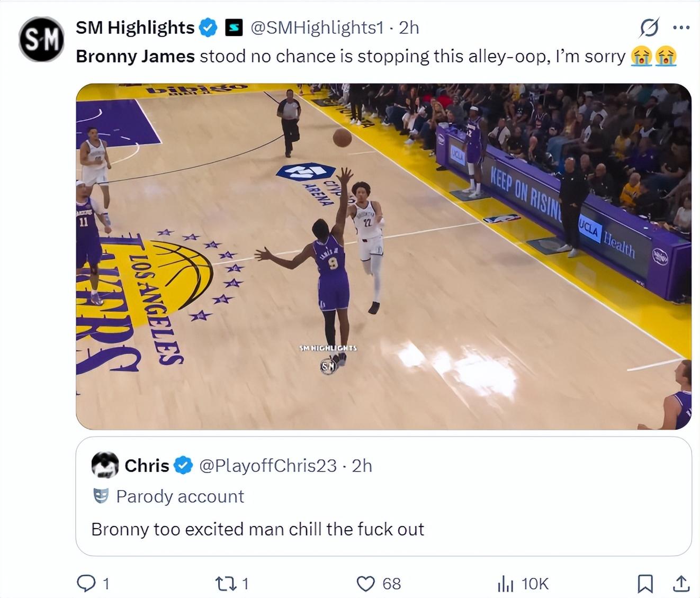Click Chris's profile avatar in quoted tweet

click(x=105, y=465)
